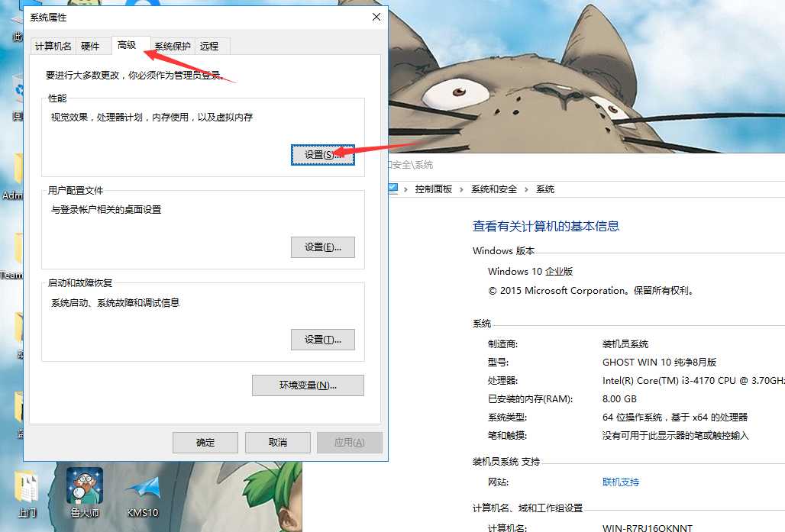Click the 8.00 GB RAM value
Viewport: 785px width, 532px height.
coord(619,399)
